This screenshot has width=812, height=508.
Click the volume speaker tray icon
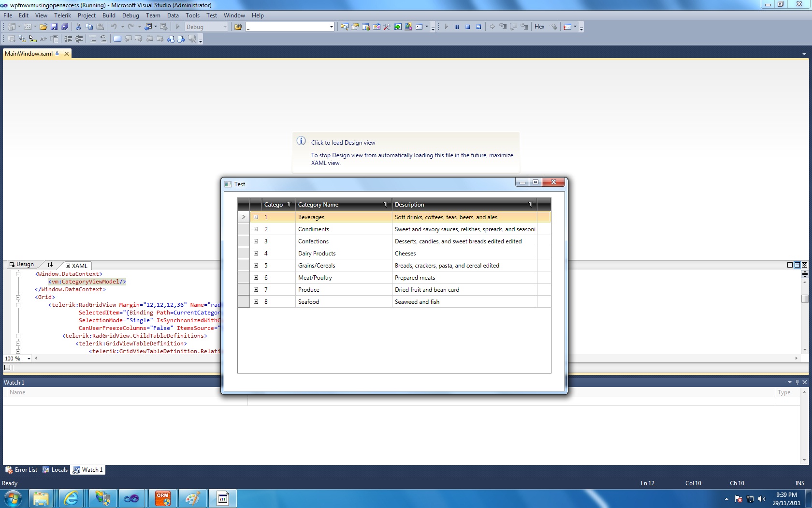[762, 499]
